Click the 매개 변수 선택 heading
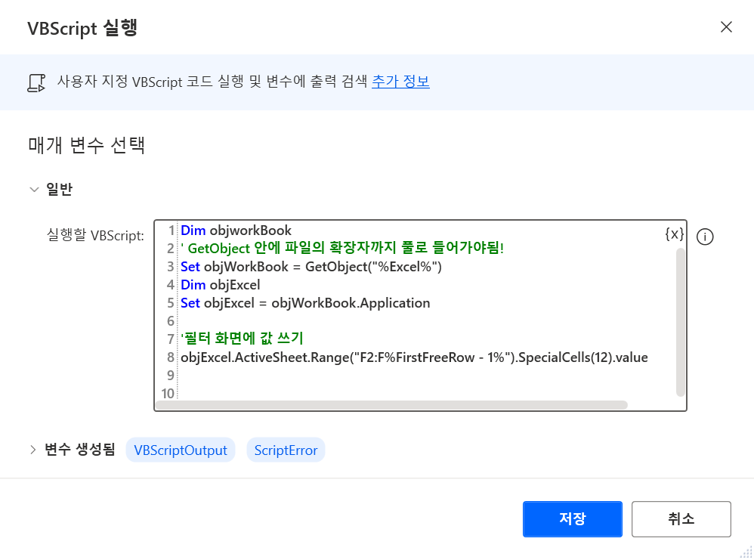This screenshot has height=560, width=754. [87, 145]
